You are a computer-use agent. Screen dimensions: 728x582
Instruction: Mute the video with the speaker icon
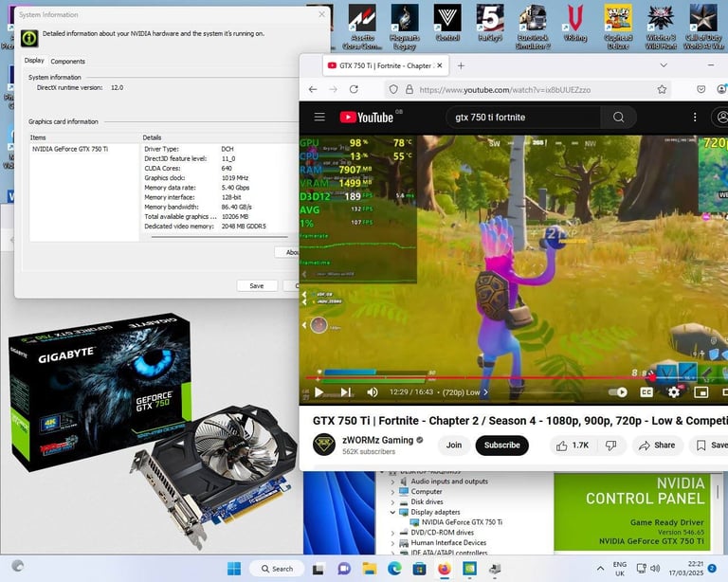[373, 392]
